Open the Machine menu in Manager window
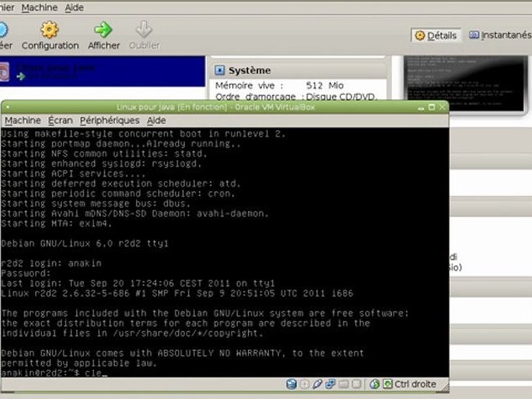 tap(39, 7)
